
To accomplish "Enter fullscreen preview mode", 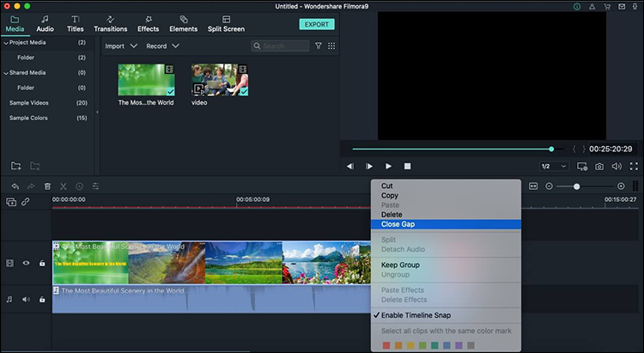I will 634,166.
